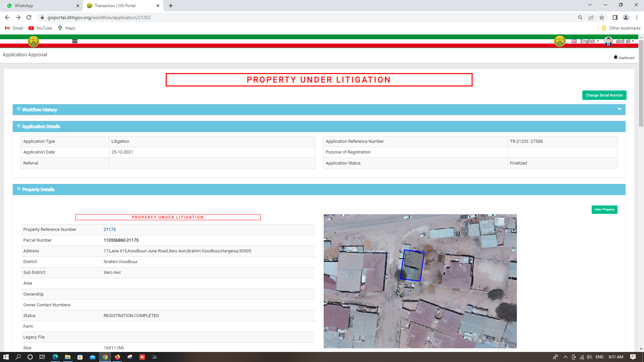Open Firefox from taskbar
The image size is (644, 362).
[x=117, y=357]
